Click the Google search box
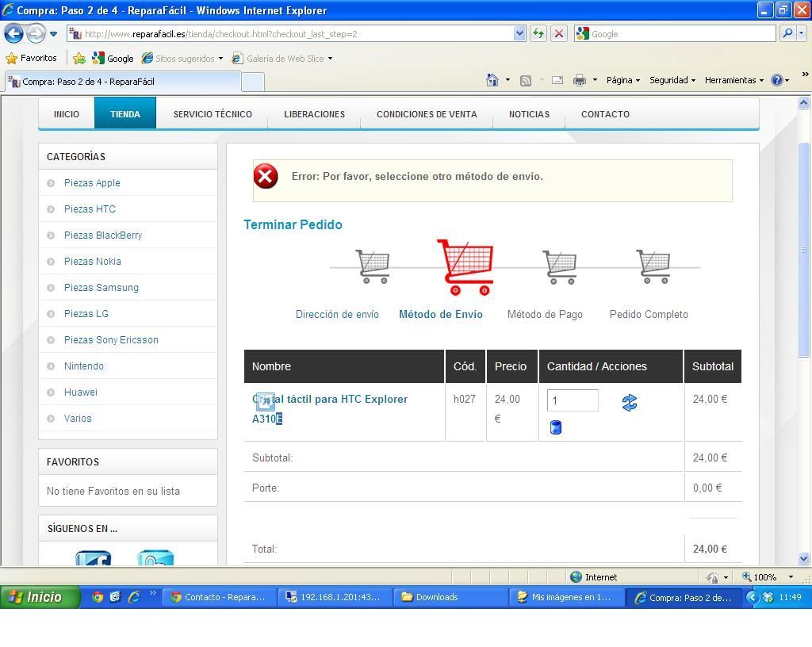The image size is (812, 647). [x=676, y=34]
